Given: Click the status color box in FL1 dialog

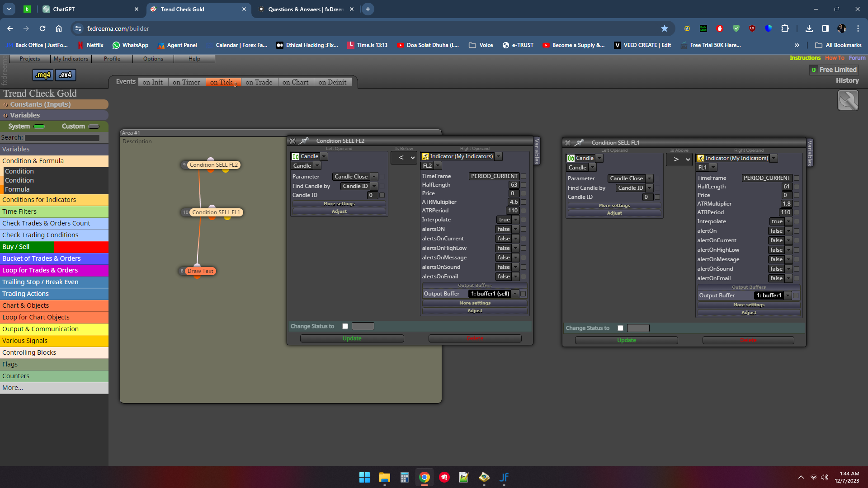Looking at the screenshot, I should click(x=638, y=328).
